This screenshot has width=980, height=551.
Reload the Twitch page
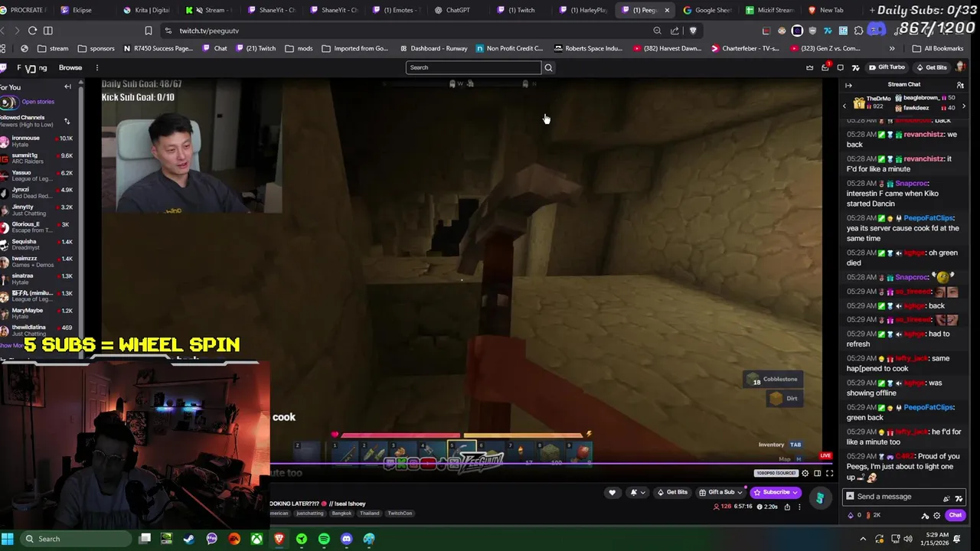click(32, 31)
